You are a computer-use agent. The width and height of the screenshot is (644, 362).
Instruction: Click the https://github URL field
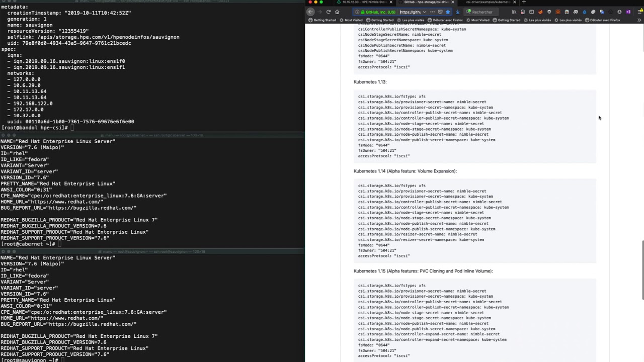[410, 12]
